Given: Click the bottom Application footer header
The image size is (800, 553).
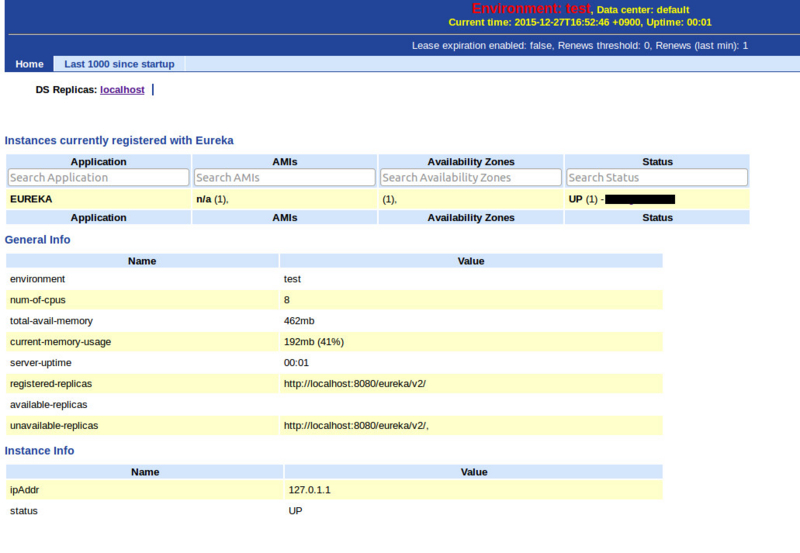Looking at the screenshot, I should point(98,218).
